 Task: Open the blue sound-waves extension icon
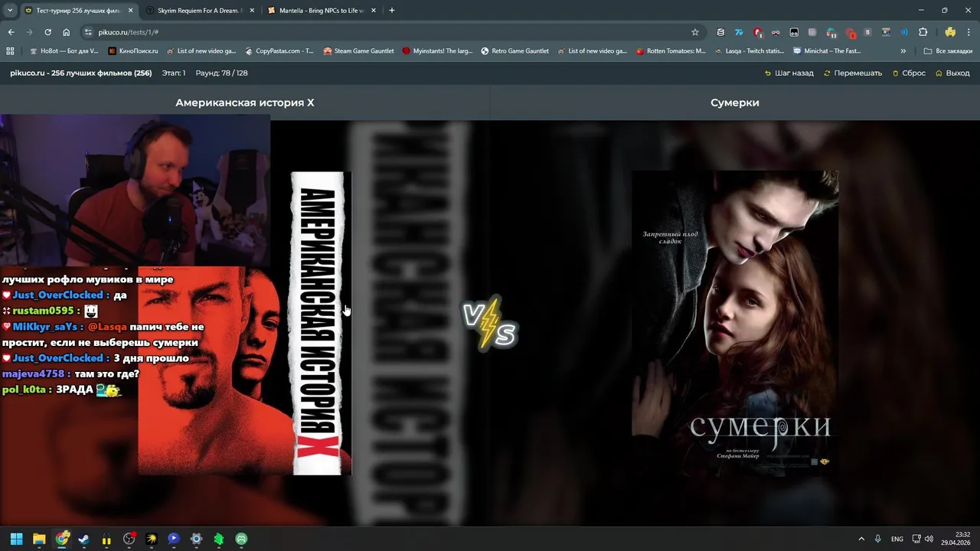click(x=904, y=32)
